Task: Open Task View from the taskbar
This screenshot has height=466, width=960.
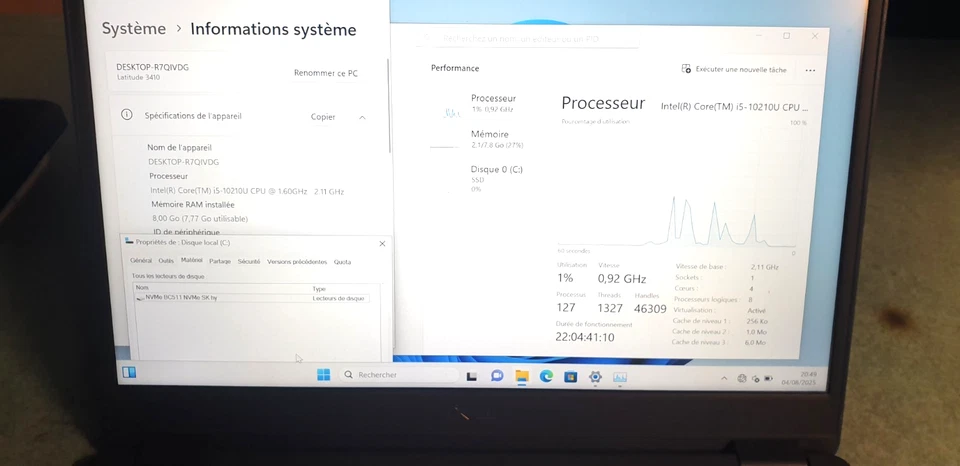Action: pos(471,376)
